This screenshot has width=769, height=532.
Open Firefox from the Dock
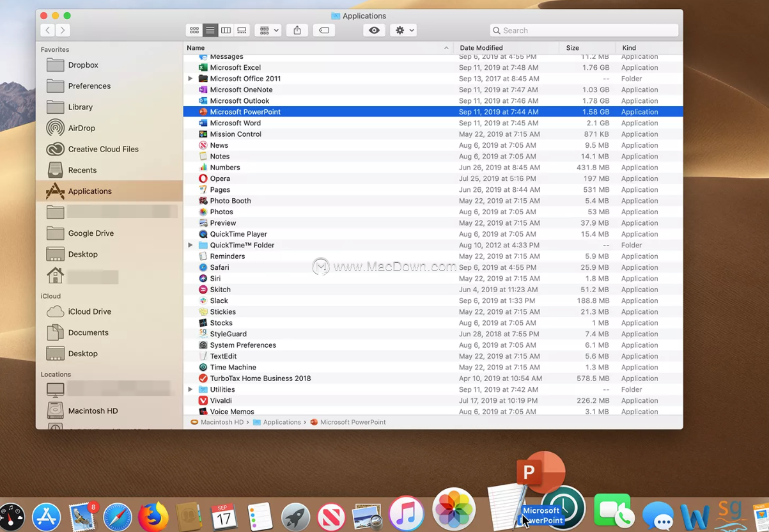[153, 517]
